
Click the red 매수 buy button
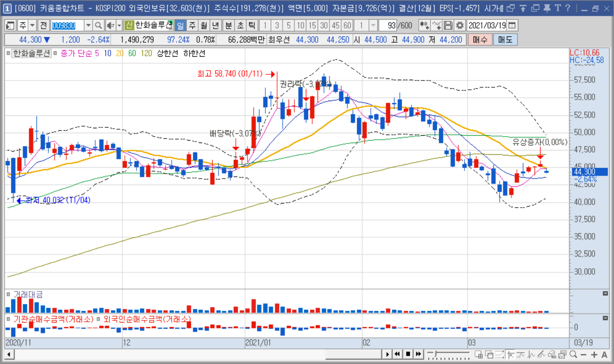[480, 40]
